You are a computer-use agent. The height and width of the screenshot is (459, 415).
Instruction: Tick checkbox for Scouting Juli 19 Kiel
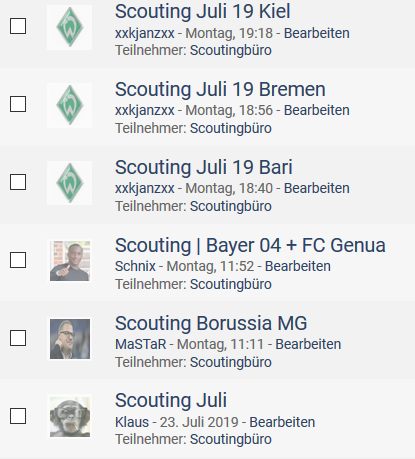click(18, 26)
